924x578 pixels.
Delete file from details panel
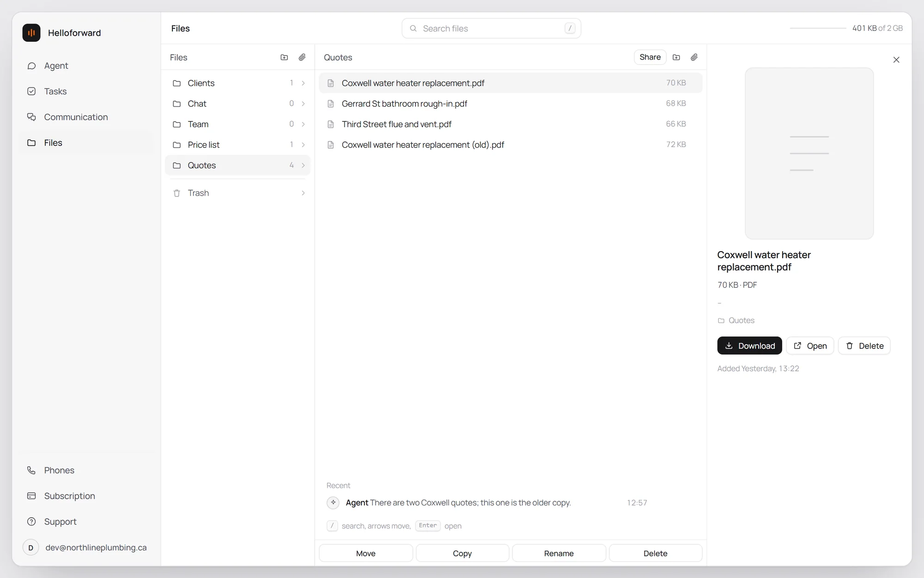click(x=864, y=346)
